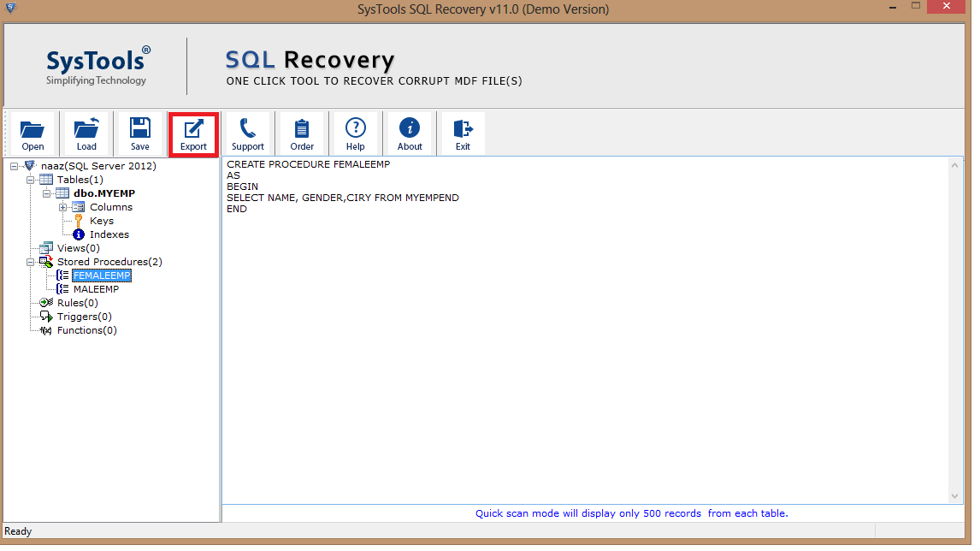Click the Tables(1) grid icon
Image resolution: width=980 pixels, height=551 pixels.
(46, 180)
